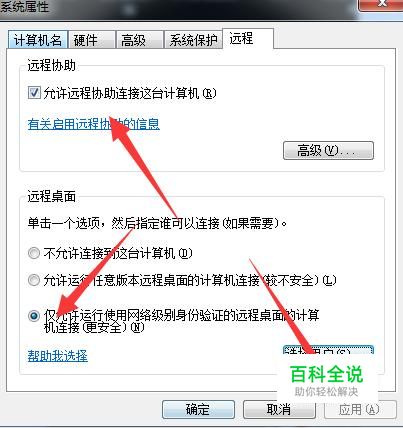This screenshot has width=403, height=428.
Task: Go to the 系统保护 tab
Action: 193,40
